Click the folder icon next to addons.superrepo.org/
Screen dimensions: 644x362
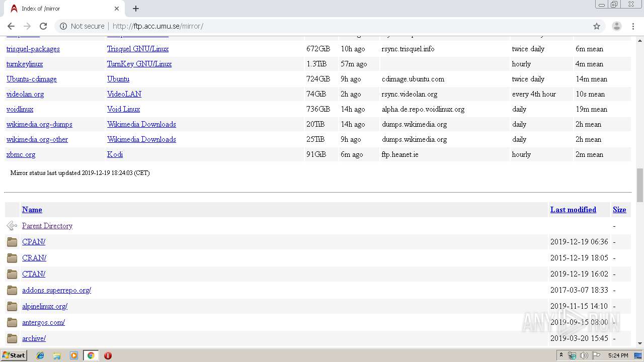(12, 290)
